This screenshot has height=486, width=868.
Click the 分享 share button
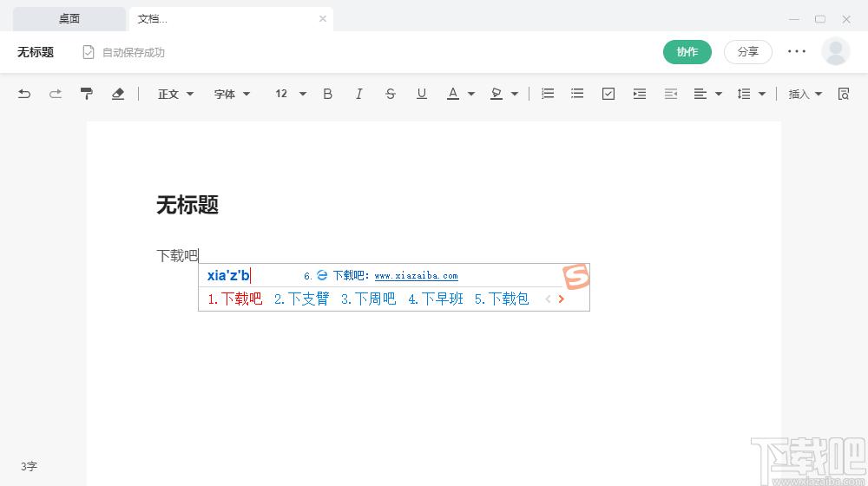pos(748,52)
